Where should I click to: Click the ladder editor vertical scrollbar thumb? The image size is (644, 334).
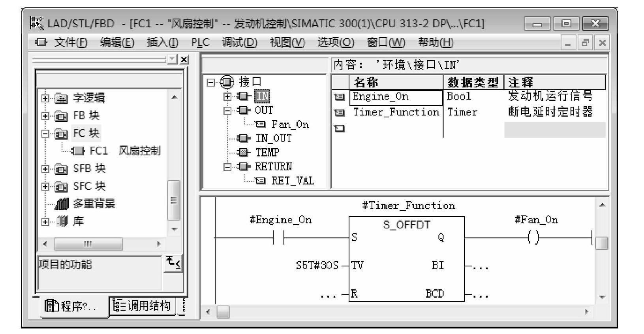pos(602,243)
